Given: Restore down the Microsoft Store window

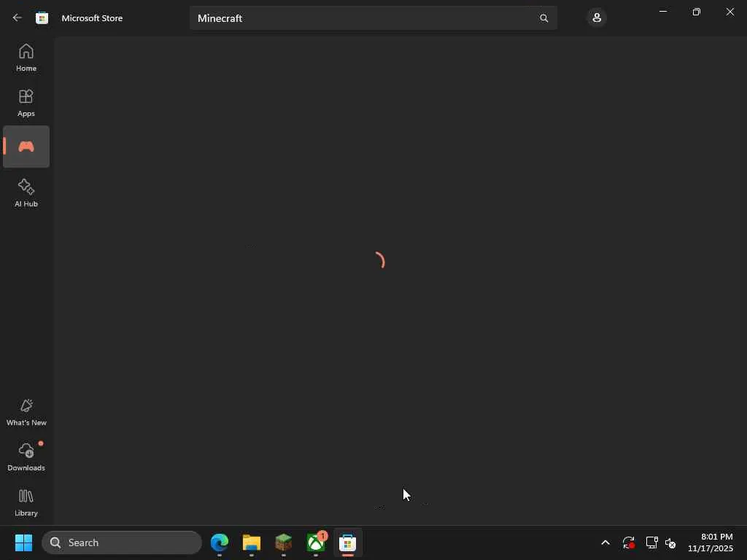Looking at the screenshot, I should point(696,12).
